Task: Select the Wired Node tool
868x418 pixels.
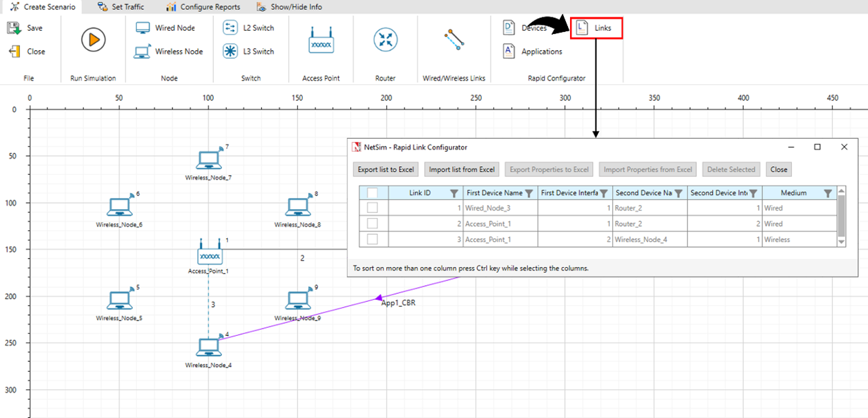Action: [166, 28]
